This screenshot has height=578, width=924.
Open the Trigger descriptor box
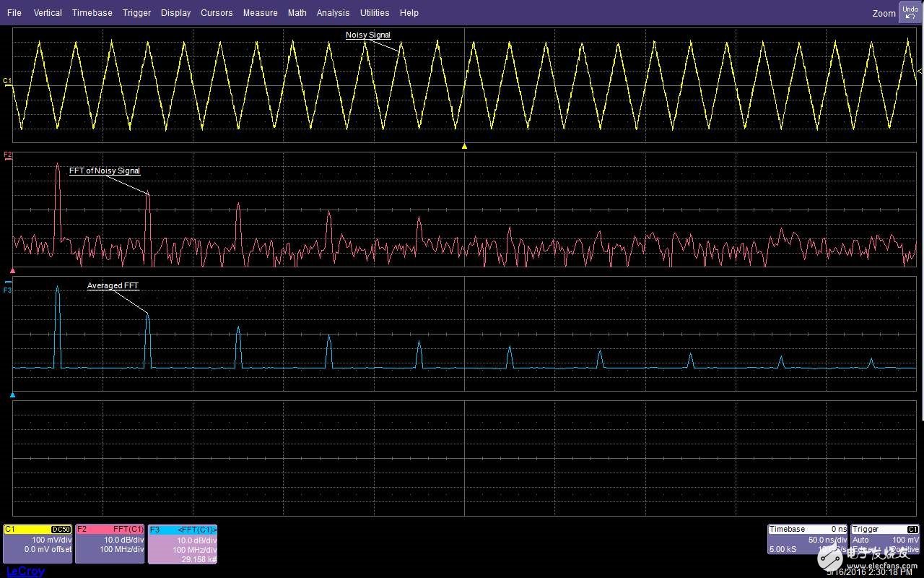pos(885,540)
